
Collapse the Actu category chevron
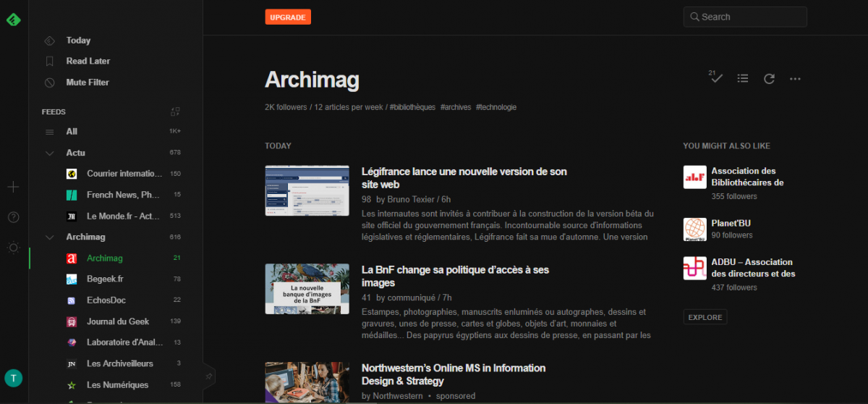[x=49, y=153]
